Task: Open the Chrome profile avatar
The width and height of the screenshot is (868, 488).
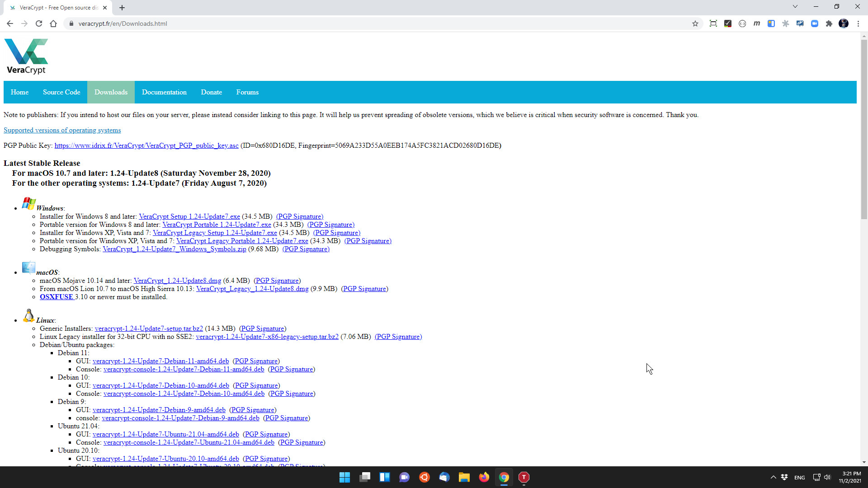Action: coord(844,23)
